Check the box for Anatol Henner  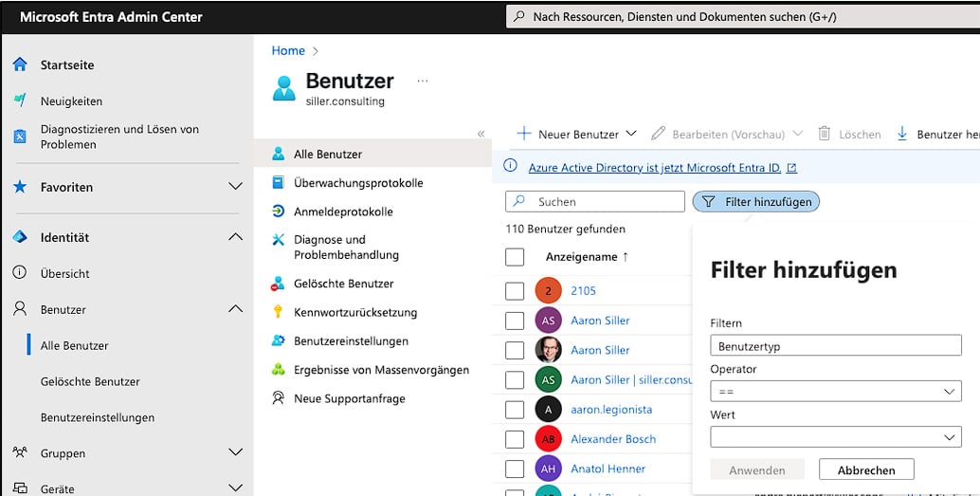click(x=515, y=468)
